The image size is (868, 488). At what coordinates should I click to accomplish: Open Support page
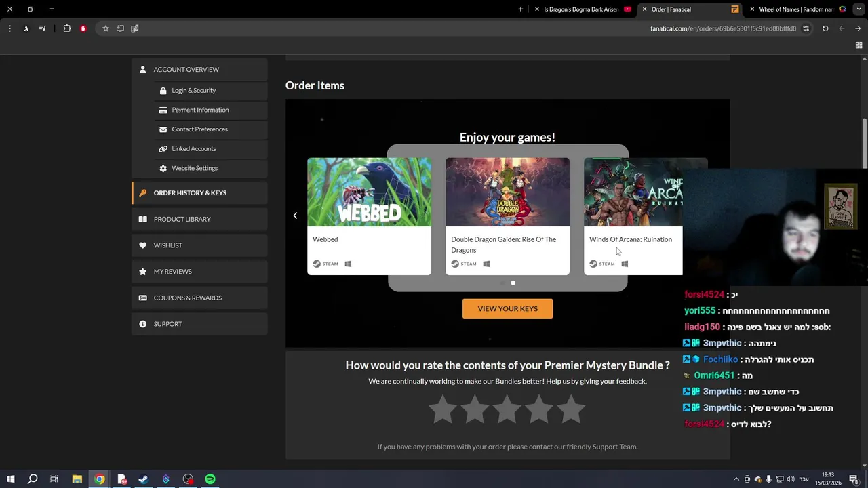(199, 324)
